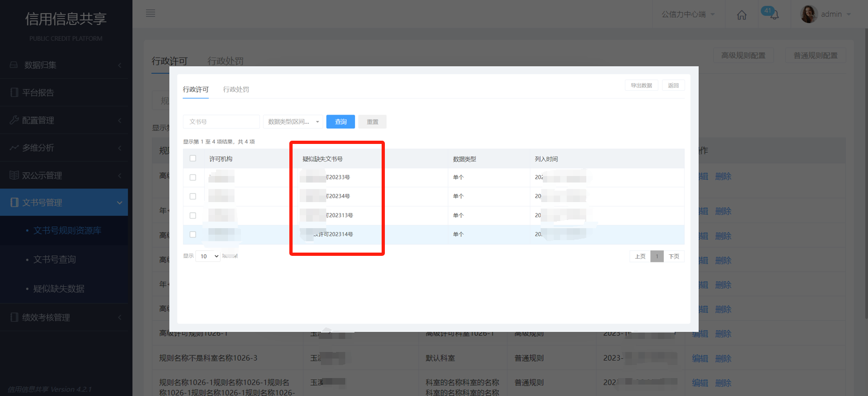This screenshot has width=868, height=396.
Task: Open 普通规则配置 button
Action: (815, 55)
